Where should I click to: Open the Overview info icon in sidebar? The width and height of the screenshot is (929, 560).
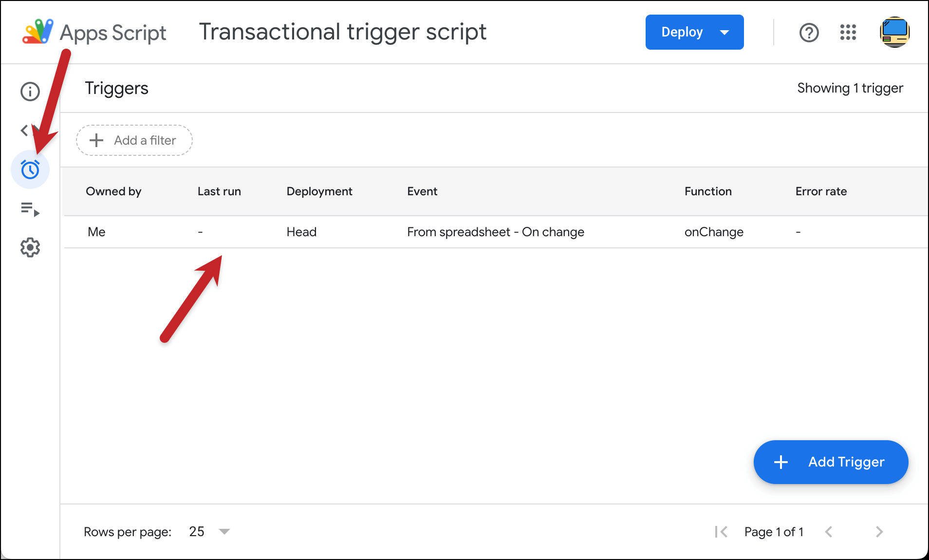[x=30, y=92]
